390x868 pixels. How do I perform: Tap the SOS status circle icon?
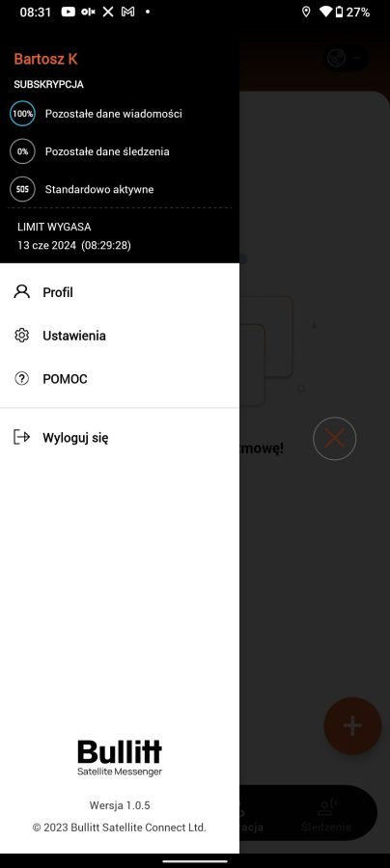tap(23, 189)
